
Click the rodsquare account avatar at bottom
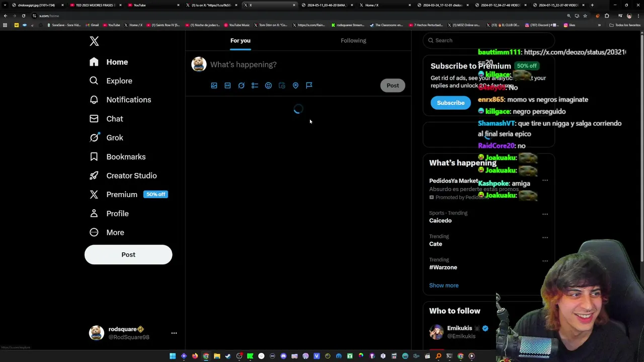(x=97, y=333)
